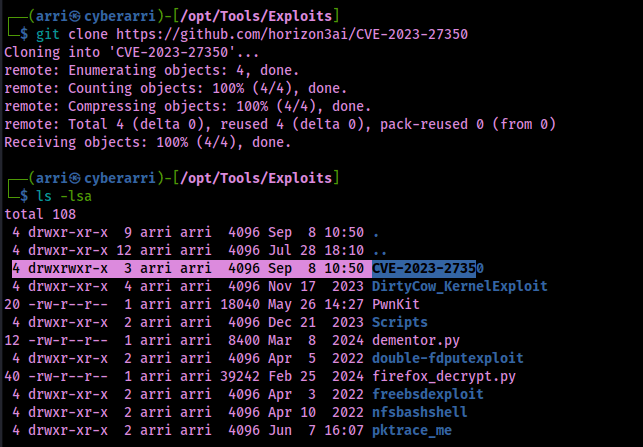Select the Scripts directory name
Screen dimensions: 643x447
point(400,322)
